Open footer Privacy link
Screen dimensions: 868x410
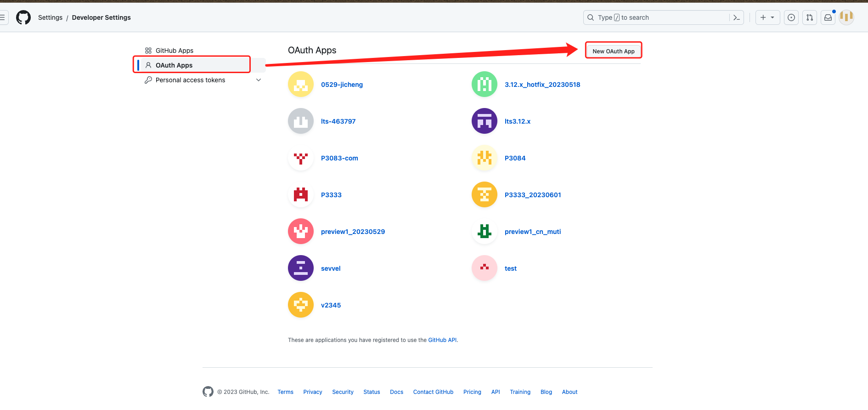[313, 392]
